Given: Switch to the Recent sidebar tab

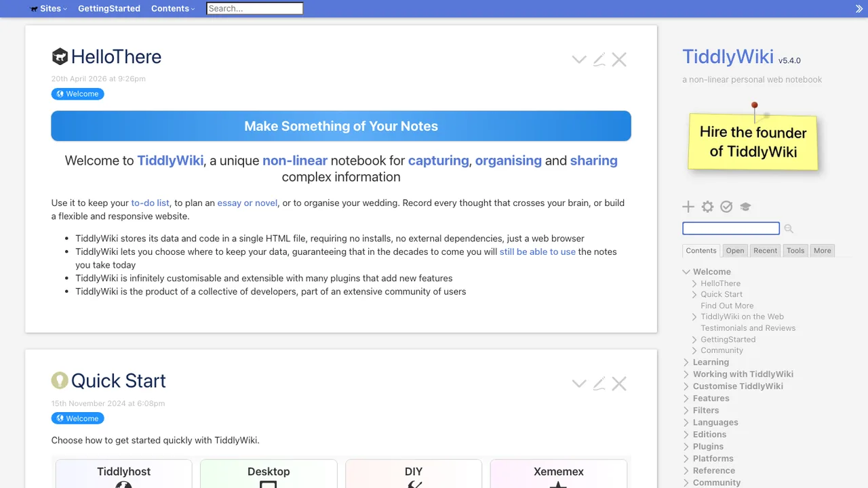Looking at the screenshot, I should point(766,251).
